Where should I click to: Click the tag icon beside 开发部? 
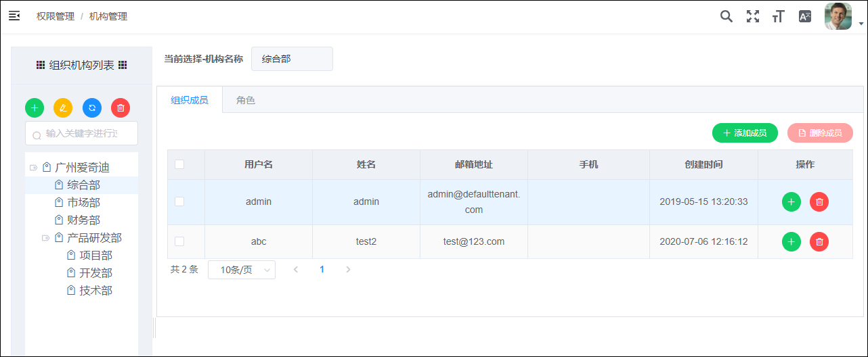coord(70,272)
